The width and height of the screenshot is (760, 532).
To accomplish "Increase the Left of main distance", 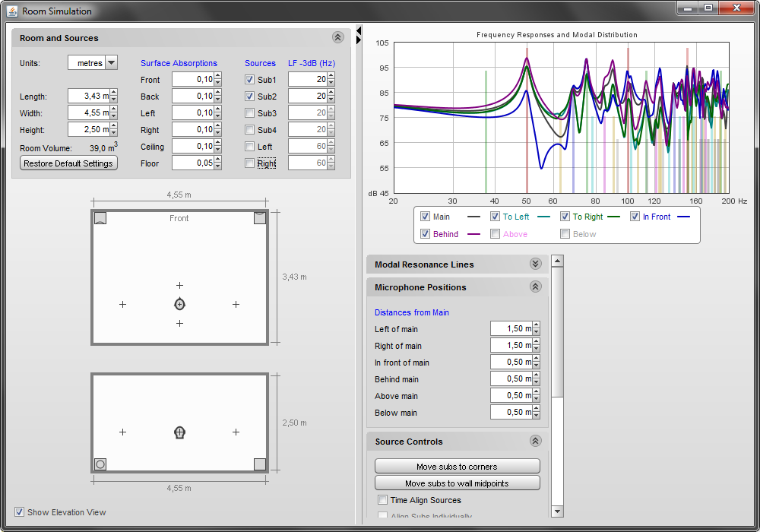I will point(536,325).
